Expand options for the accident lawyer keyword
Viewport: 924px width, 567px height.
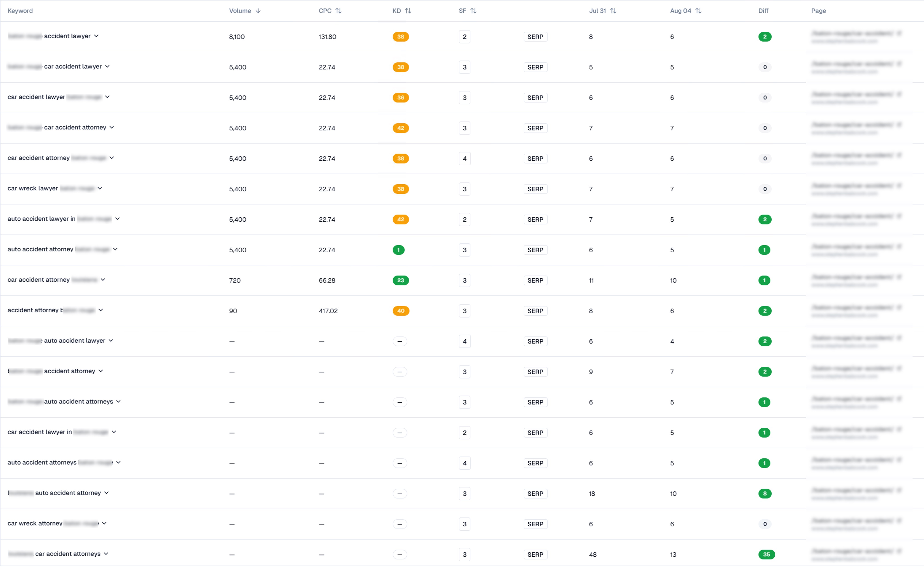pyautogui.click(x=97, y=36)
